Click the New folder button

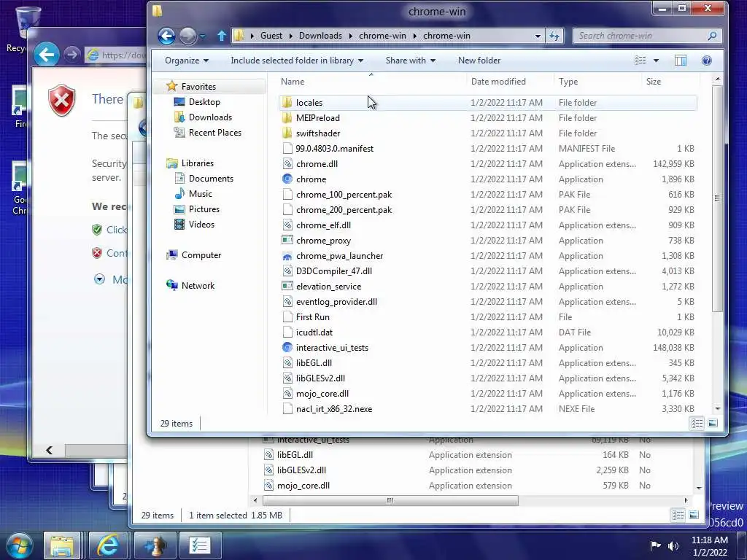479,61
